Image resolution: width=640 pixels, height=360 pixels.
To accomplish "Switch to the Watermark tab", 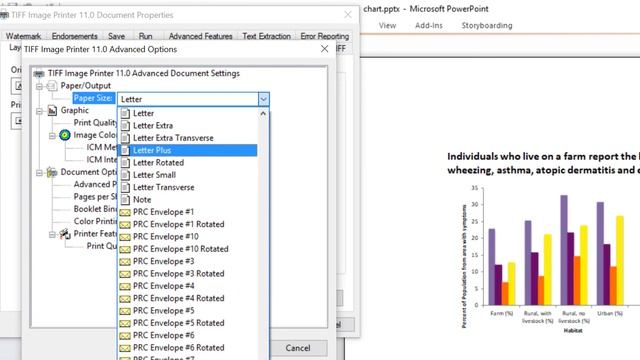I will click(x=23, y=36).
